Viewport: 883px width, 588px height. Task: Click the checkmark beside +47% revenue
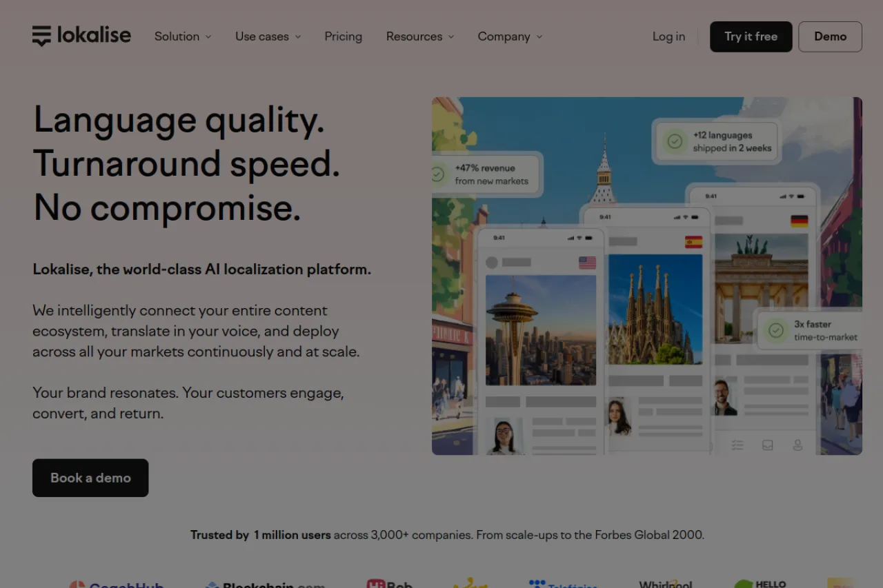click(437, 174)
